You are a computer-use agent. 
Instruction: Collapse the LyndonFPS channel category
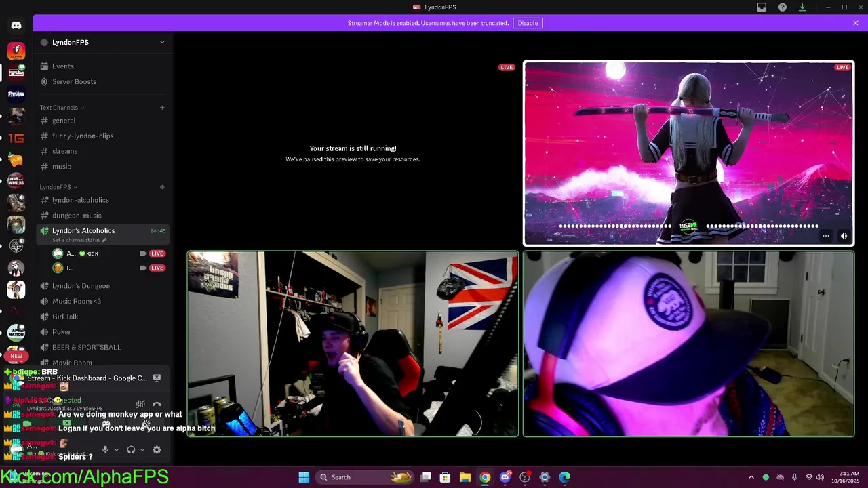click(x=58, y=187)
